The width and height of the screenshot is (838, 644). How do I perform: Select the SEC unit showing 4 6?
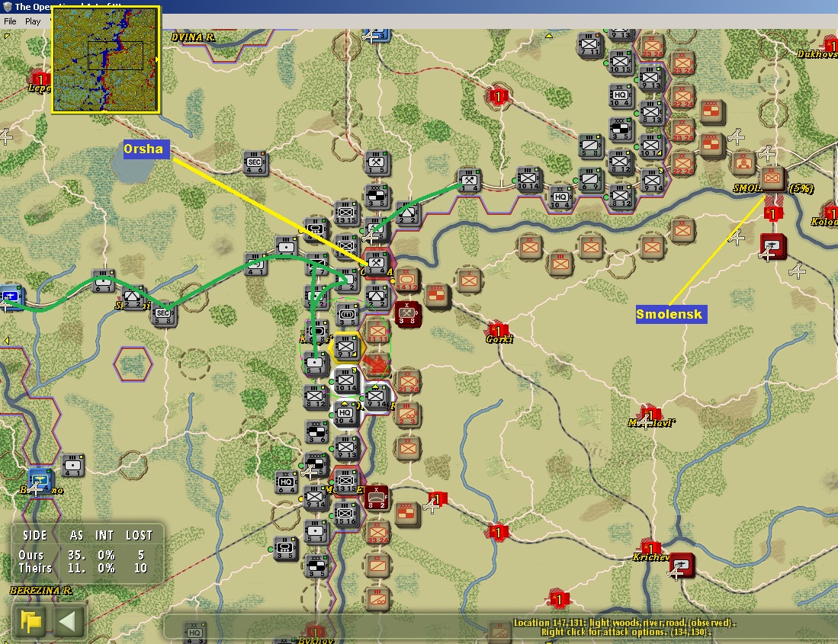point(255,162)
